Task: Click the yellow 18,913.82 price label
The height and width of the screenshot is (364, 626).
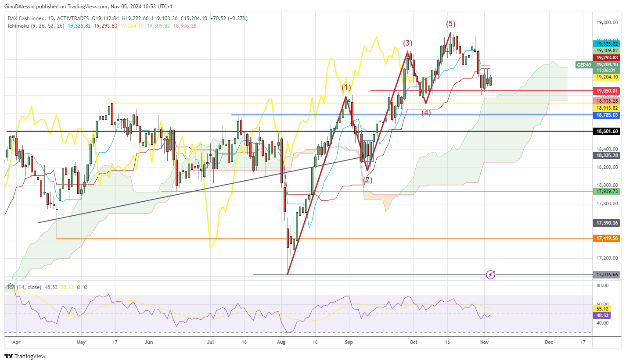Action: click(607, 108)
